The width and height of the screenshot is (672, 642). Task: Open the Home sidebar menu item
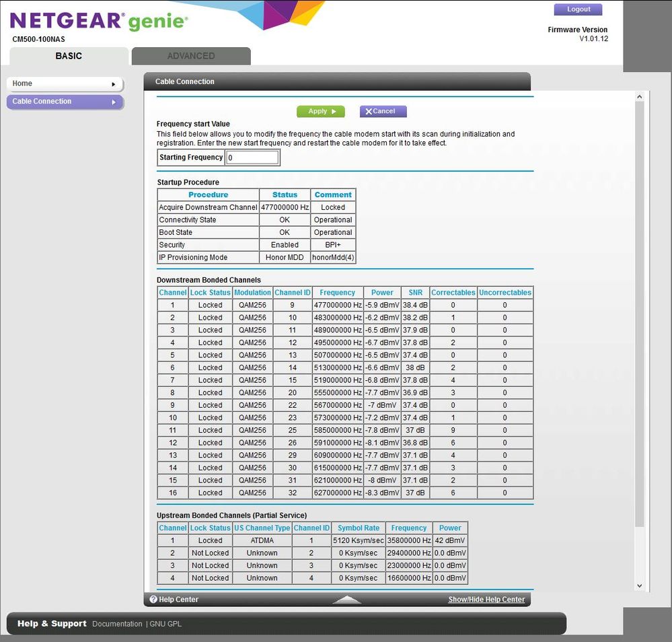pos(65,83)
